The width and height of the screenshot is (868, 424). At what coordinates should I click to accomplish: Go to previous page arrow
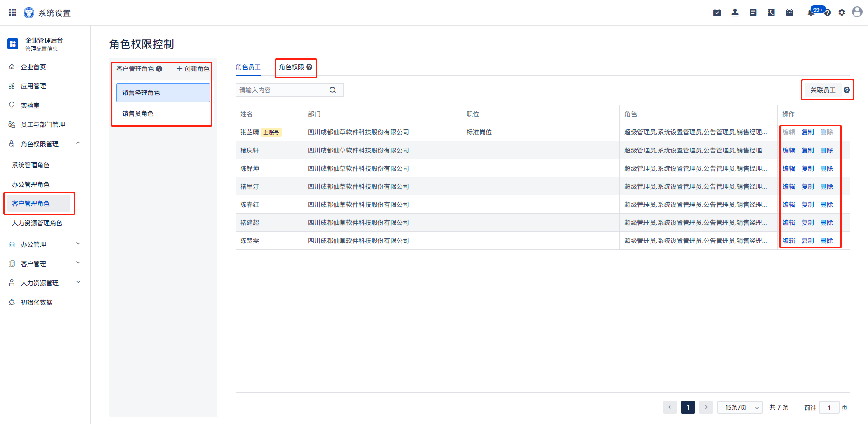[x=670, y=407]
